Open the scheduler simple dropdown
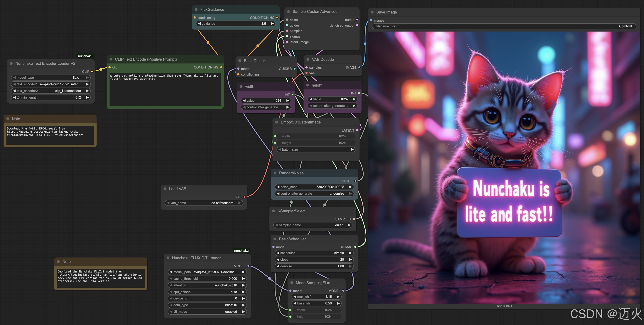644x325 pixels. (x=314, y=253)
